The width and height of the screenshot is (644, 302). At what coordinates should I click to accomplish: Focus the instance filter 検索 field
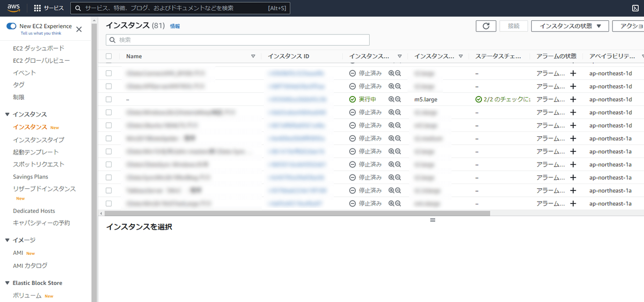(238, 40)
